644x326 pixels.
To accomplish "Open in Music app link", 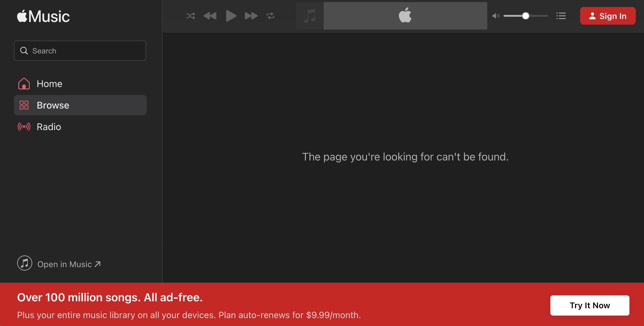I will (x=59, y=264).
